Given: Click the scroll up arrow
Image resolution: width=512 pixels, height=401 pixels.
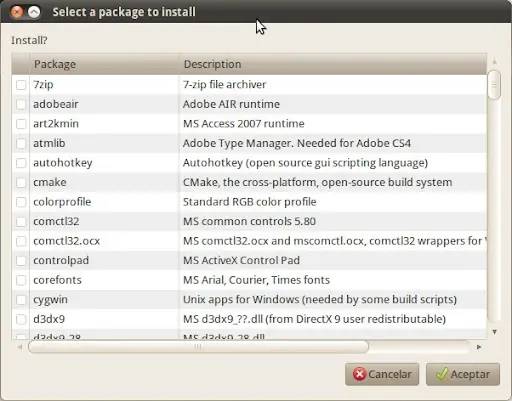Looking at the screenshot, I should (495, 62).
